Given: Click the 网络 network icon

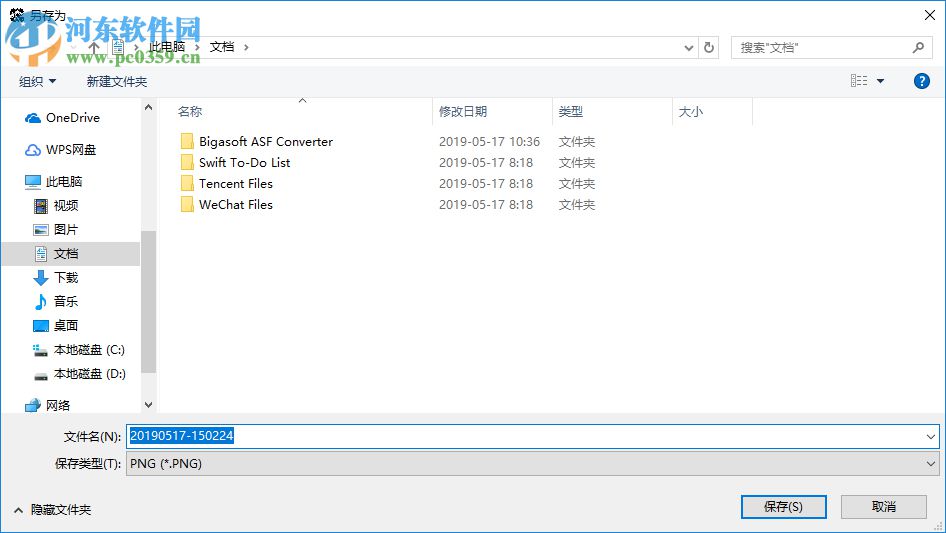Looking at the screenshot, I should pos(33,406).
